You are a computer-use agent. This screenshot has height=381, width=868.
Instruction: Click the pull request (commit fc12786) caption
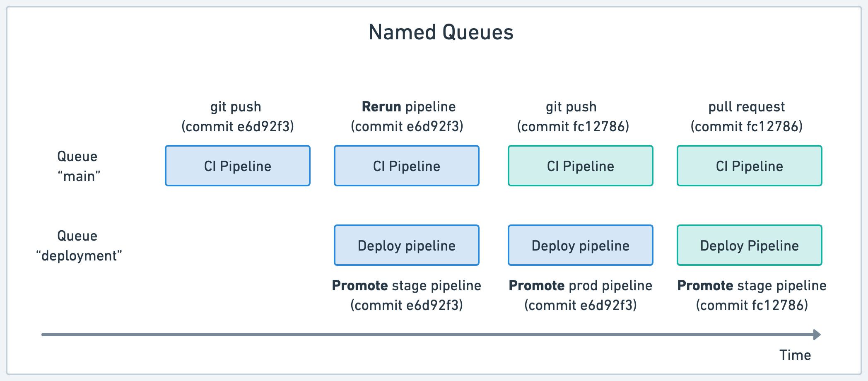tap(747, 116)
